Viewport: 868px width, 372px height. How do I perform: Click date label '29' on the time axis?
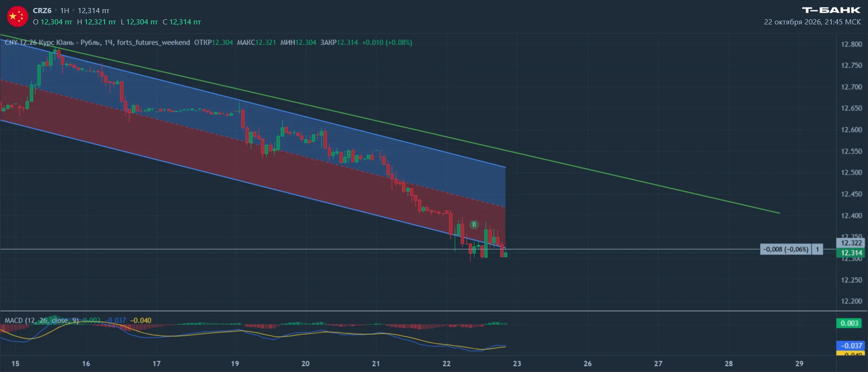[x=799, y=364]
